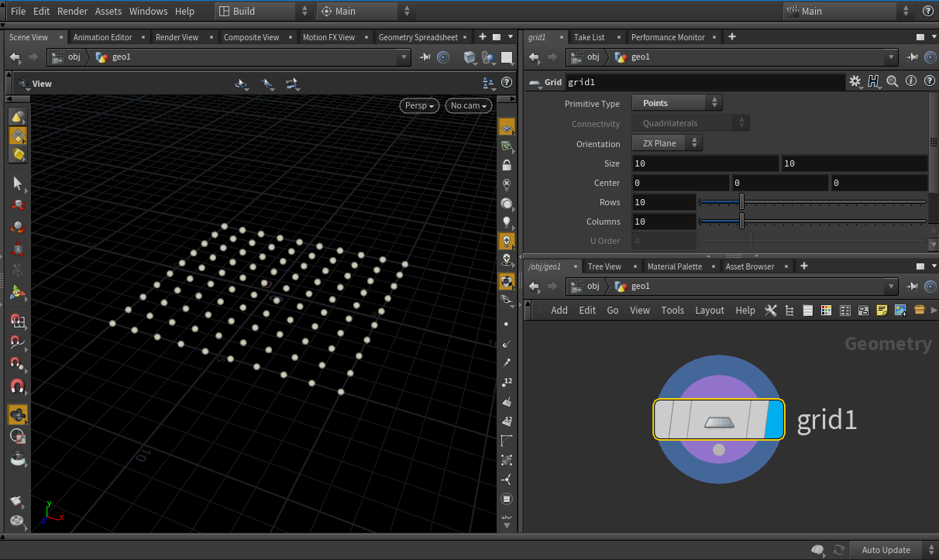
Task: Click the grid1 node icon in network
Action: click(718, 421)
